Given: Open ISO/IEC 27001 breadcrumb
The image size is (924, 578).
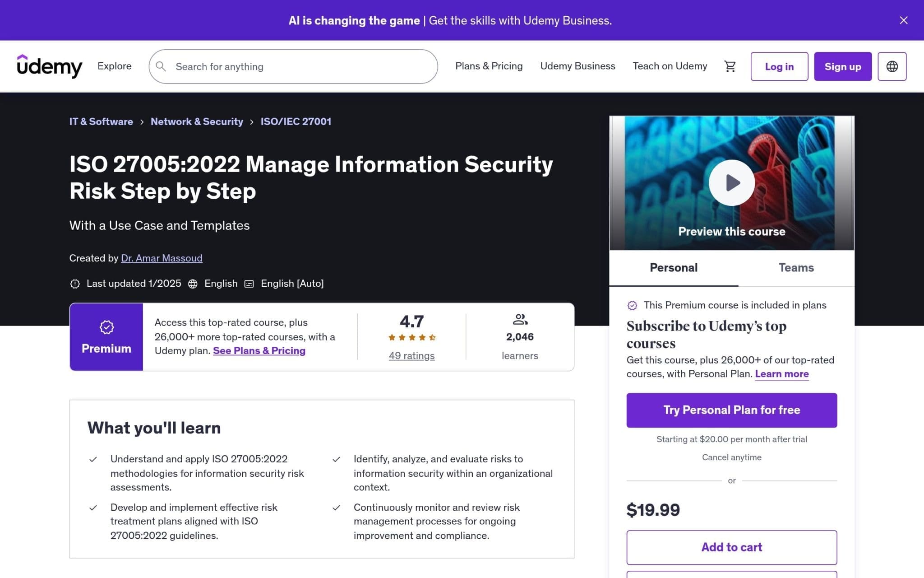Looking at the screenshot, I should pos(296,121).
